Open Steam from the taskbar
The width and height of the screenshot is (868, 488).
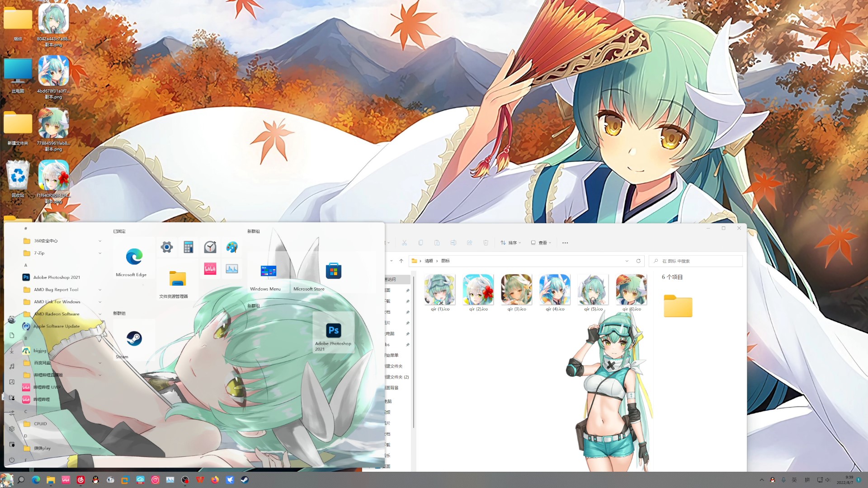point(245,480)
